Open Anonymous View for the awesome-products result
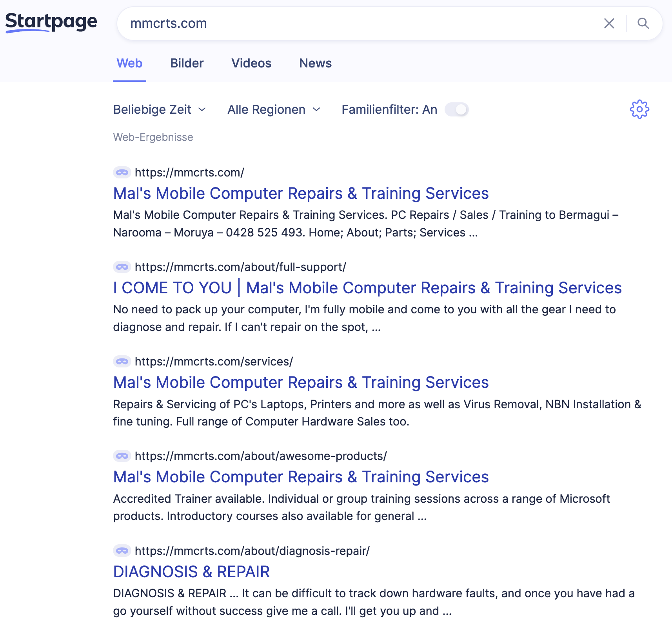Image resolution: width=672 pixels, height=629 pixels. pos(122,456)
